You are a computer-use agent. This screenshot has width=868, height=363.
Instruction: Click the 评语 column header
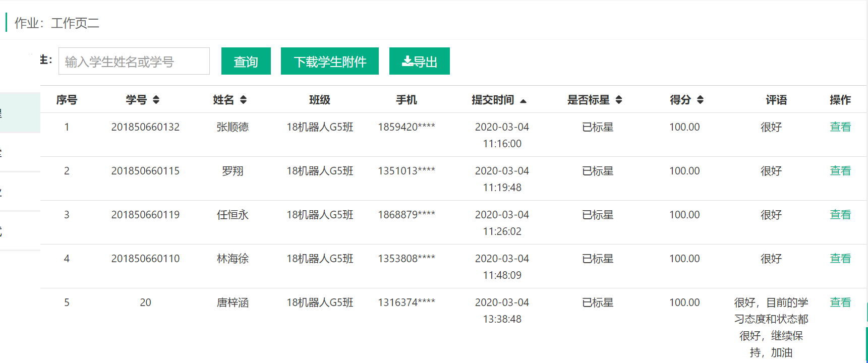pyautogui.click(x=776, y=100)
